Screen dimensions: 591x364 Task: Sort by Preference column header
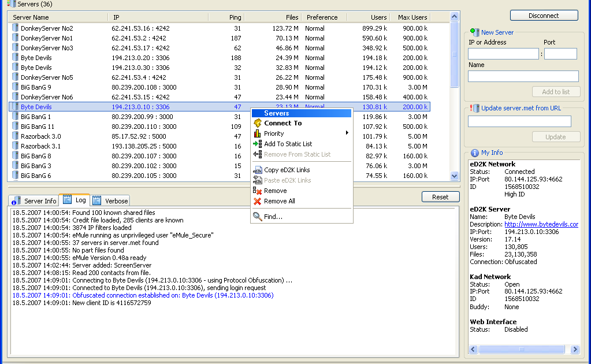(x=325, y=17)
